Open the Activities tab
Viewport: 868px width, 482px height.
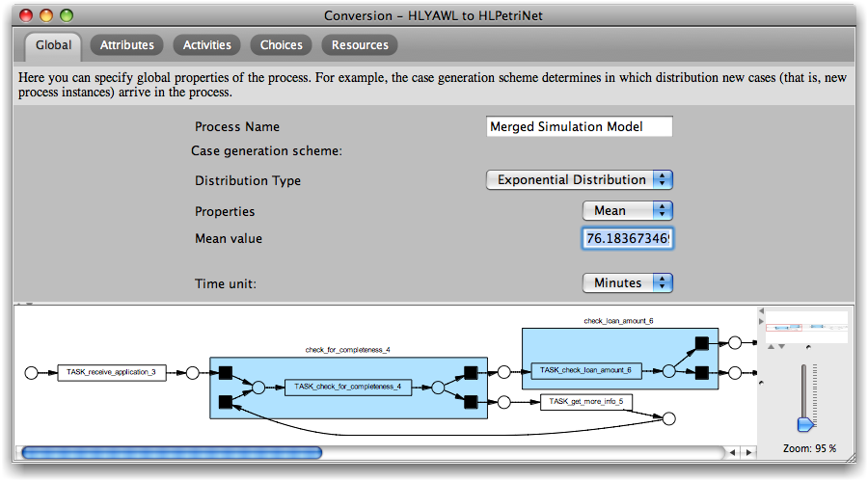pyautogui.click(x=206, y=45)
